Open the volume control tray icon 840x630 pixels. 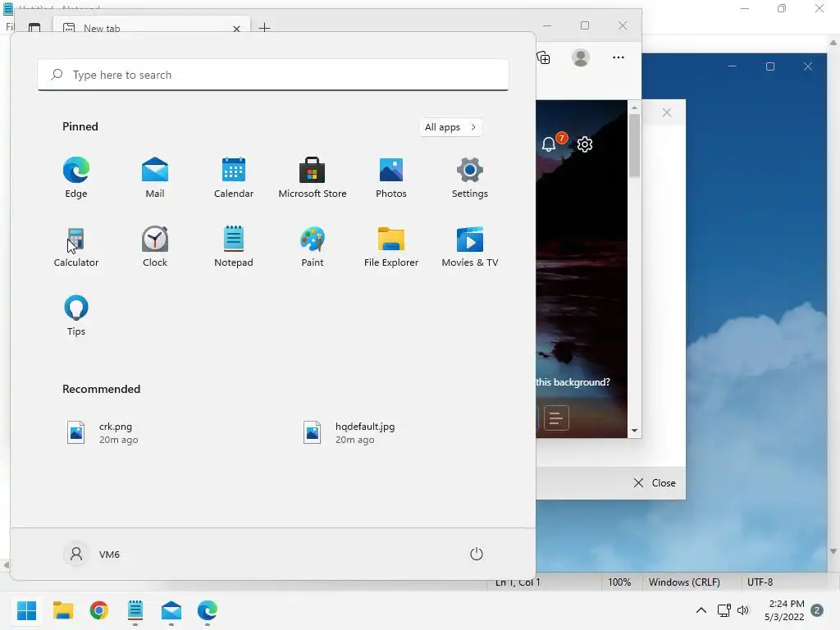(x=743, y=610)
